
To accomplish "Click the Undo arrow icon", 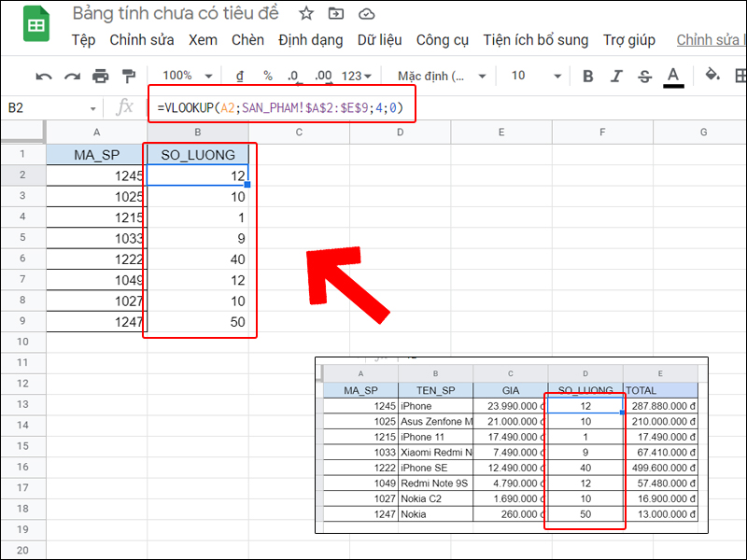I will click(44, 76).
